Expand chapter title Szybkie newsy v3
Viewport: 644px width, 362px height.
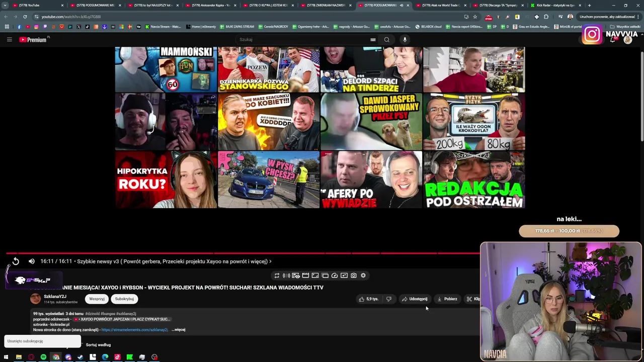pos(174,261)
